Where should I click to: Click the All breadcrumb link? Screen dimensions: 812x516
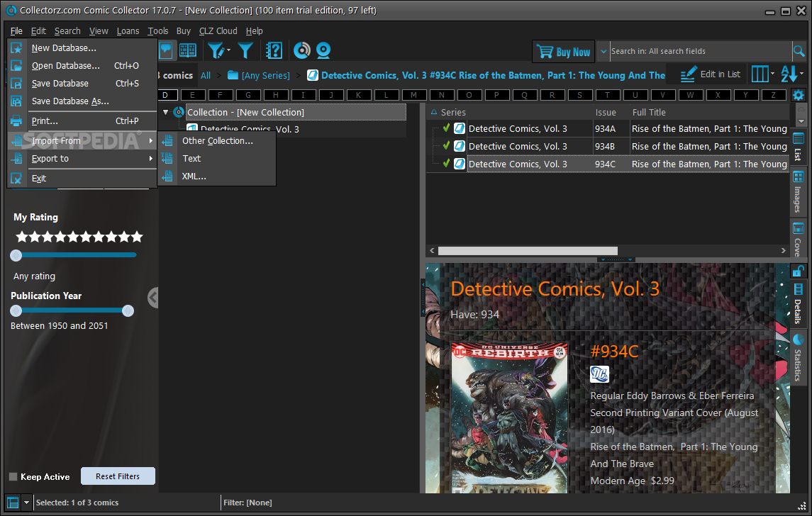(206, 75)
